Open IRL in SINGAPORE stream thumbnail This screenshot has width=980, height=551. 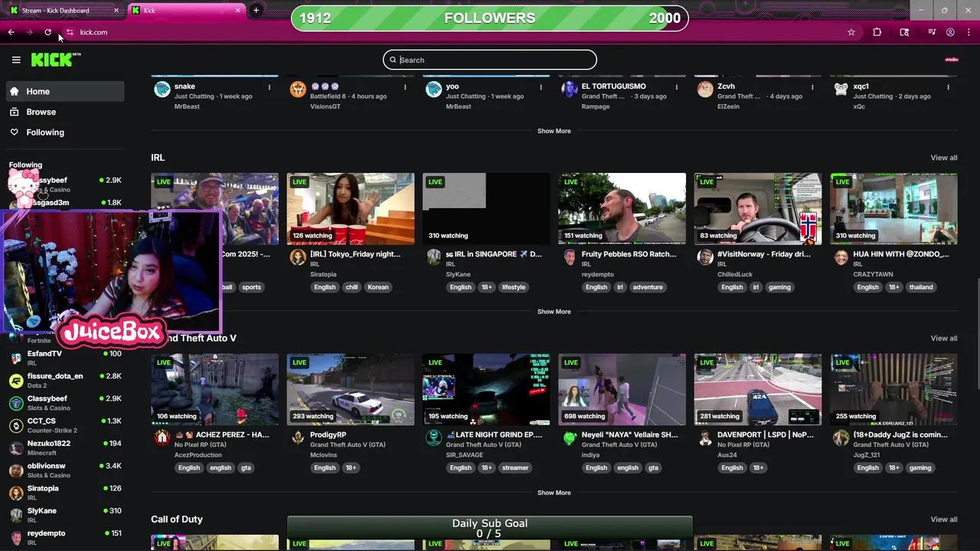click(486, 209)
